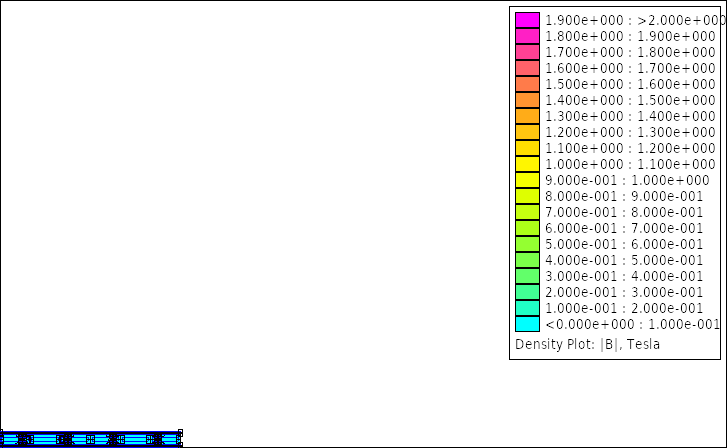The image size is (727, 448).
Task: Click the blue striped model geometry plot
Action: tap(91, 438)
